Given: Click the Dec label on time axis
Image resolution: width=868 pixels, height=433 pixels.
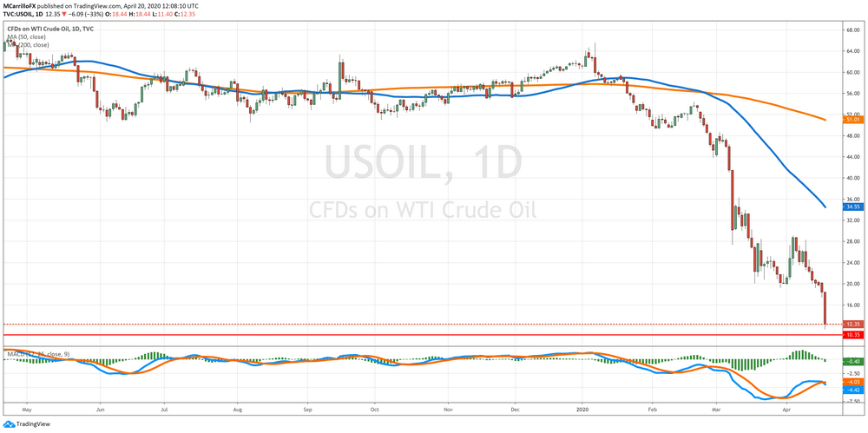Looking at the screenshot, I should 514,411.
